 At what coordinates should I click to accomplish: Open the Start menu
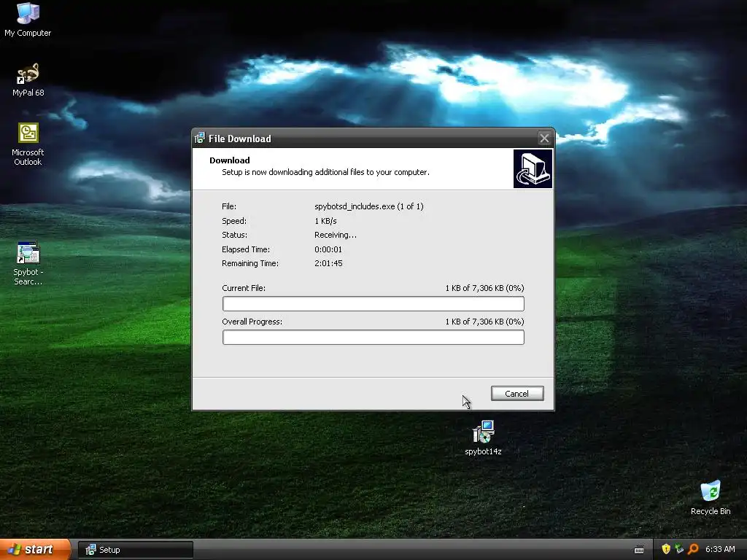click(x=35, y=550)
